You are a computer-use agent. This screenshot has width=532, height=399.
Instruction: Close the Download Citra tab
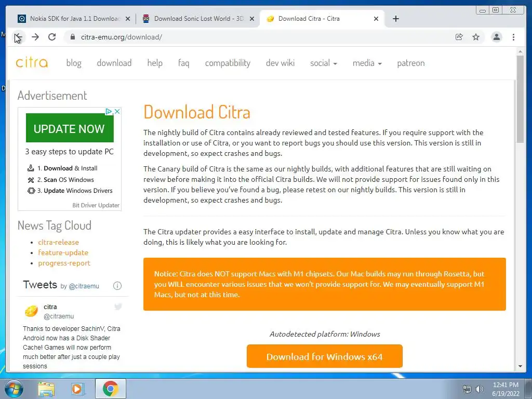[376, 19]
